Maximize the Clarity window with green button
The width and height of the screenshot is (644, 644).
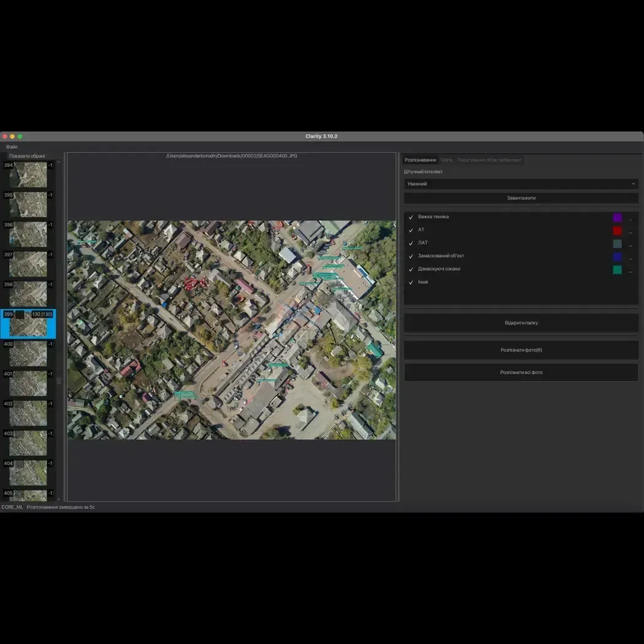(20, 136)
